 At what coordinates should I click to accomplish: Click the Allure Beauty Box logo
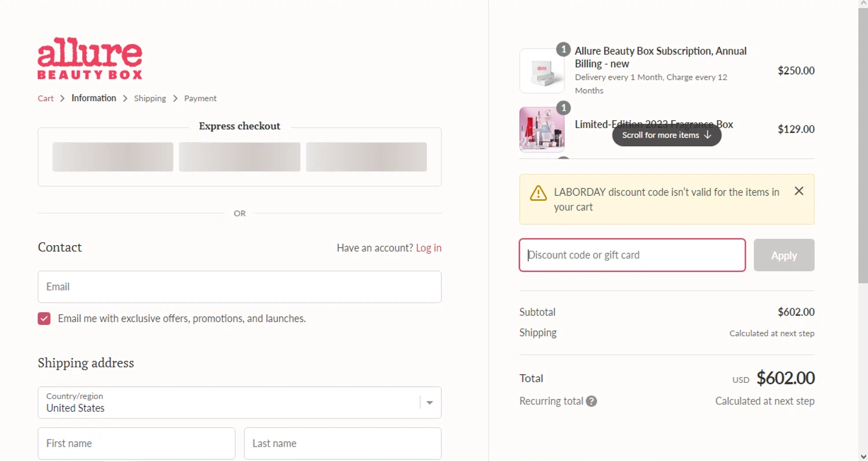click(90, 58)
